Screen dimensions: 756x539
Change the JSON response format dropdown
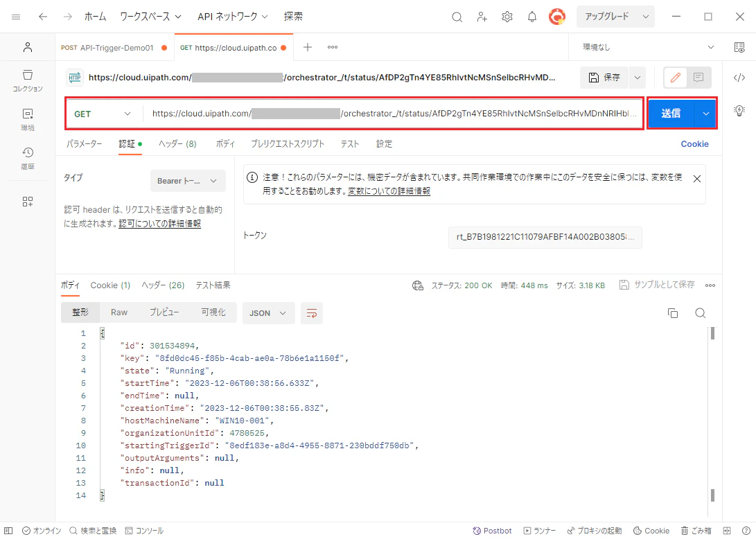(268, 313)
